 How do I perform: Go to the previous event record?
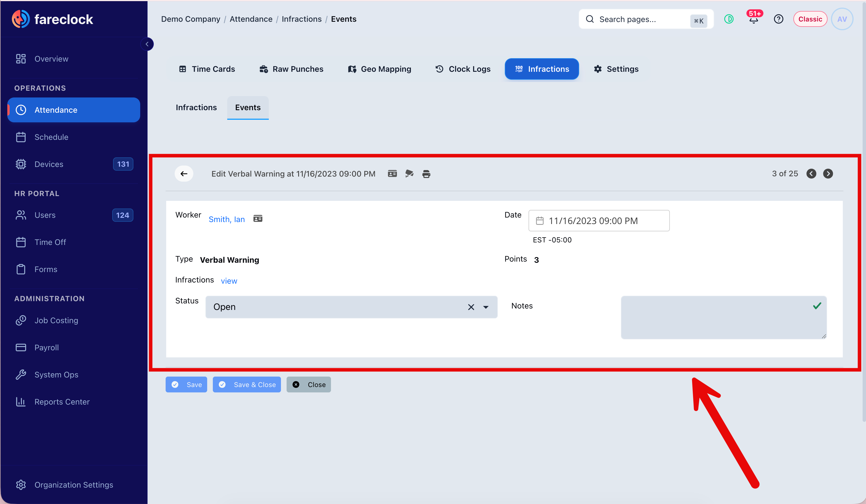(x=811, y=173)
